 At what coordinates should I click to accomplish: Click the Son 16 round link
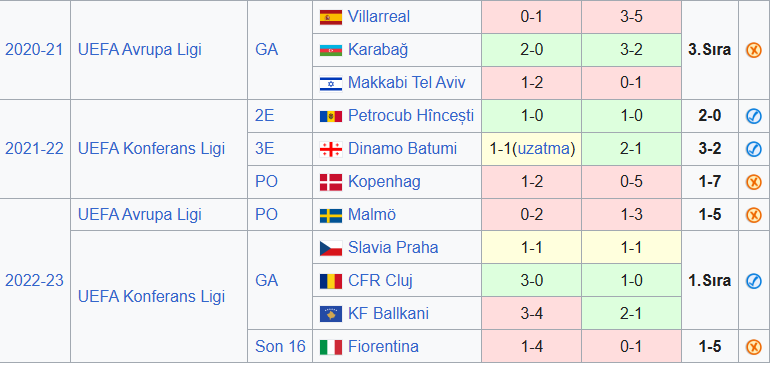[280, 347]
